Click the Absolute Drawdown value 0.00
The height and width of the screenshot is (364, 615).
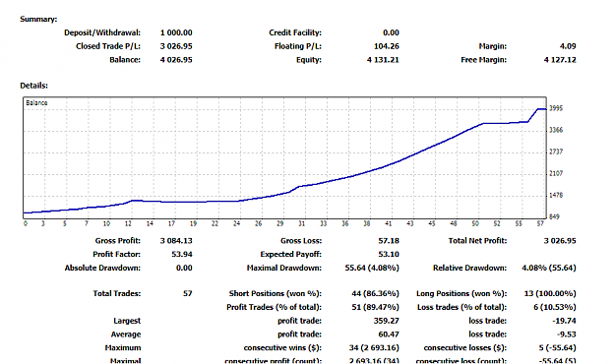(x=184, y=268)
